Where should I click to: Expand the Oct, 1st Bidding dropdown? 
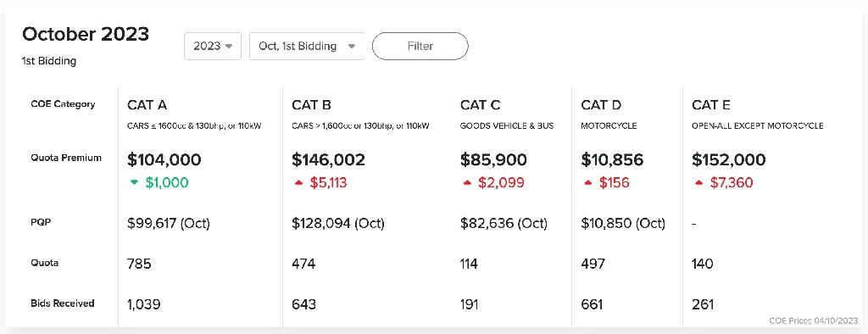click(307, 46)
